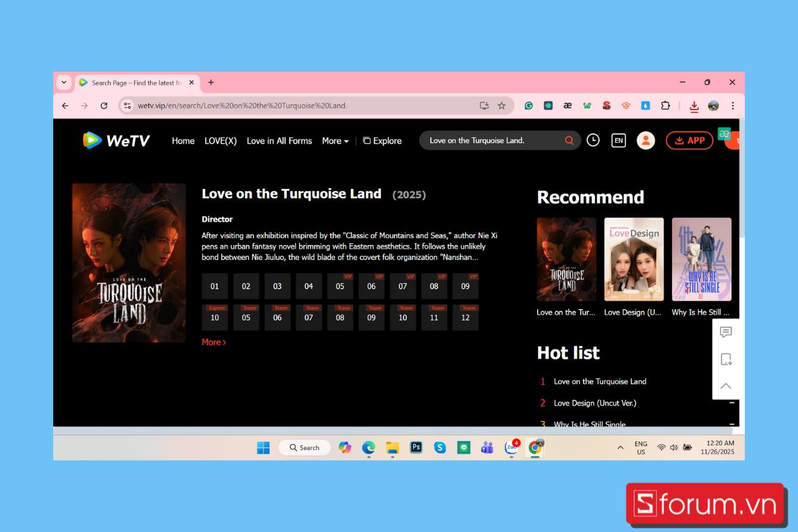Open the Love on the Turquoise Land title link
The width and height of the screenshot is (798, 532).
pyautogui.click(x=291, y=194)
